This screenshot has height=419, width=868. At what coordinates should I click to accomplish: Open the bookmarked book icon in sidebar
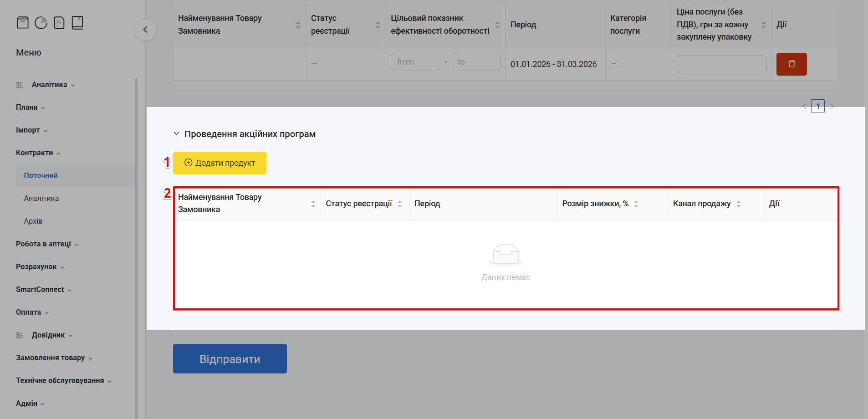[77, 23]
